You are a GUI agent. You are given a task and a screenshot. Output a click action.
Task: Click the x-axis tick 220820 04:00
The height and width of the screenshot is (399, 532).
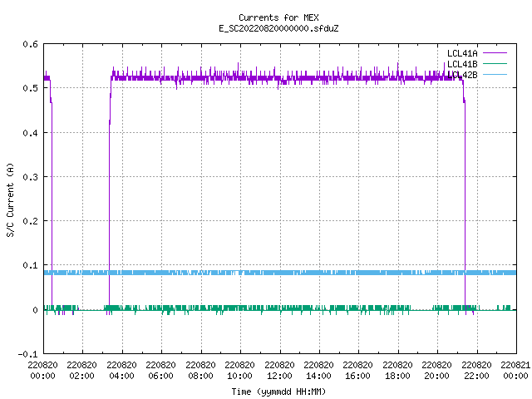[121, 371]
